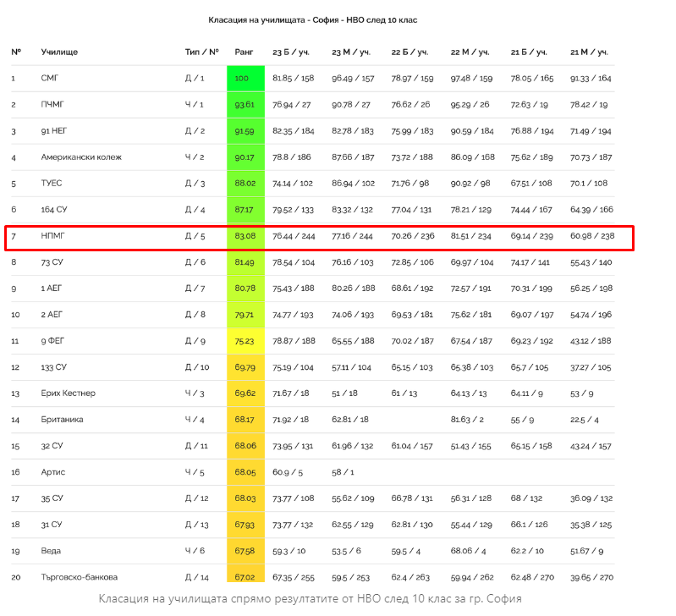Click the ТУЕС school name
This screenshot has height=616, width=676.
[x=52, y=184]
